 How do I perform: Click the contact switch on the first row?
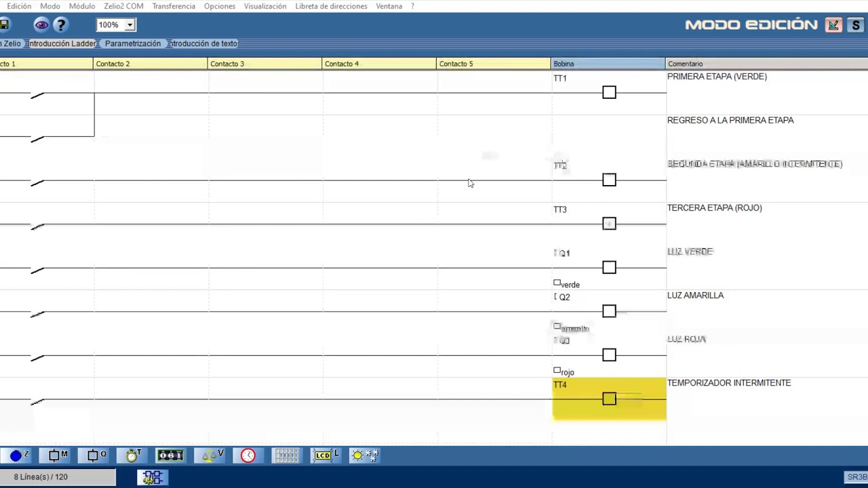click(x=37, y=95)
